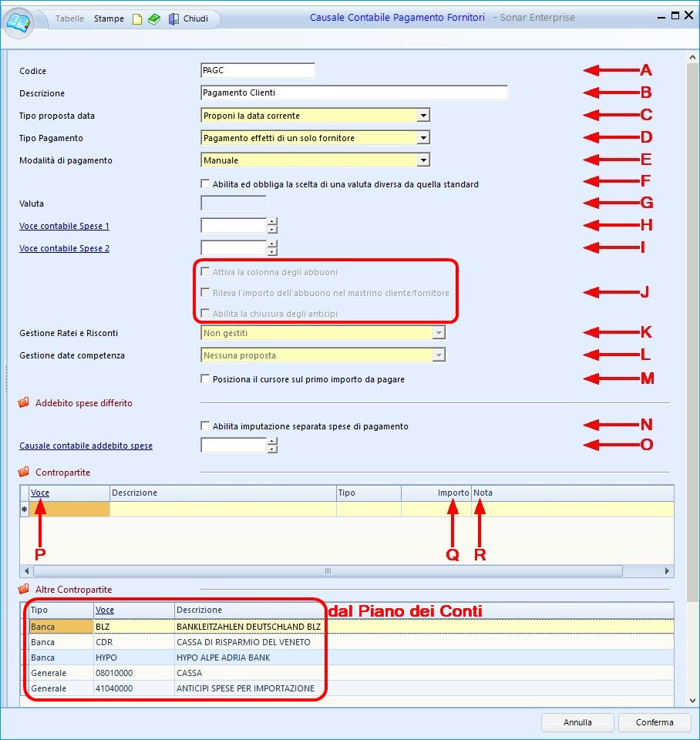Open the Tabelle menu

(x=69, y=18)
